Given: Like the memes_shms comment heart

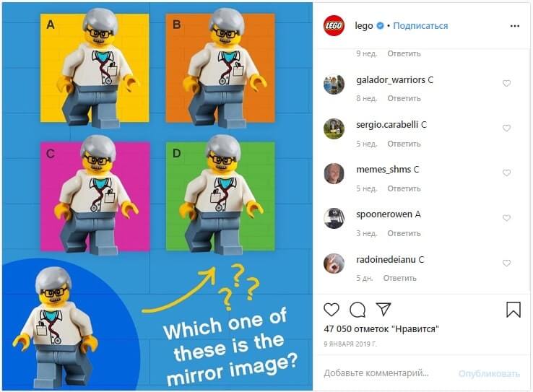Looking at the screenshot, I should (506, 173).
